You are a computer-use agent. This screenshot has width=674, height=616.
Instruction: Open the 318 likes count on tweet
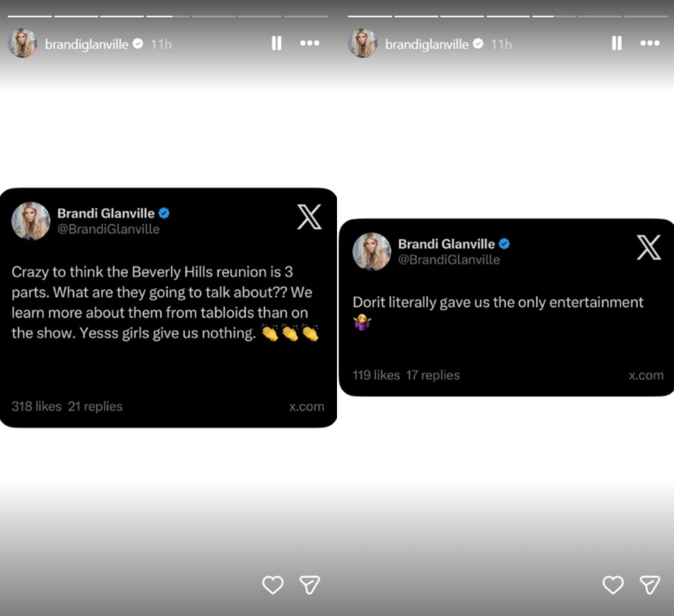coord(36,407)
